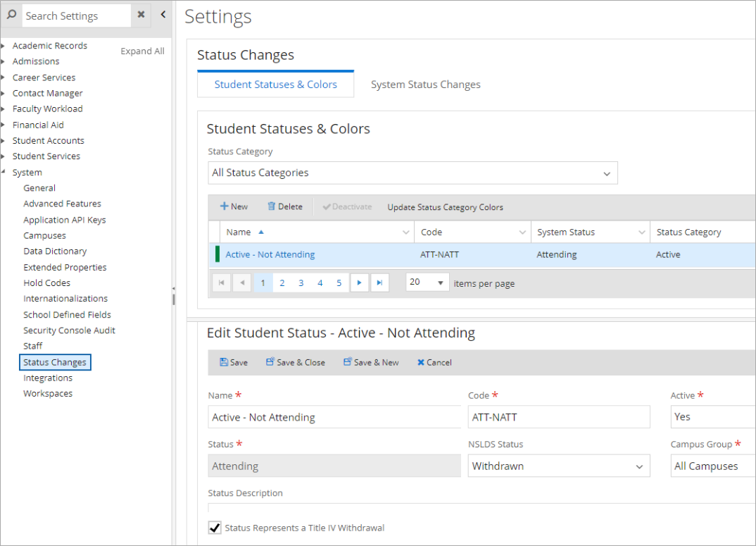This screenshot has width=756, height=546.
Task: Toggle Status Represents a Title IV Withdrawal
Action: (215, 528)
